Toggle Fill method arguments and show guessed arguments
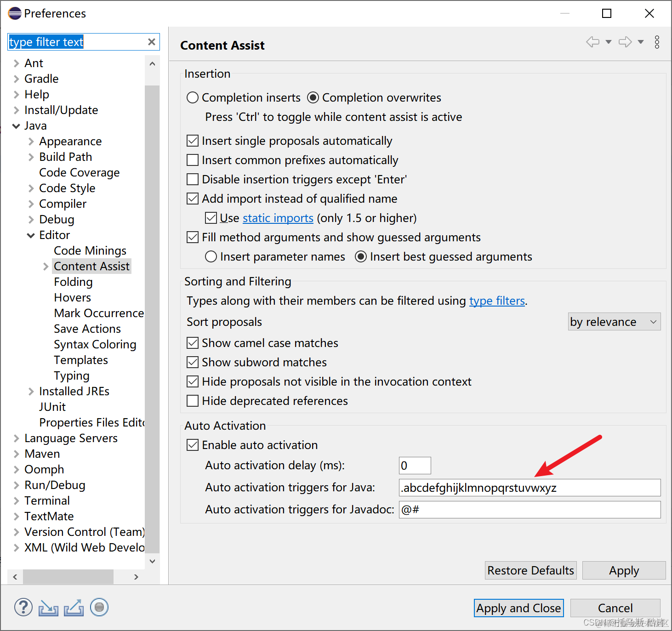Image resolution: width=672 pixels, height=631 pixels. 193,237
